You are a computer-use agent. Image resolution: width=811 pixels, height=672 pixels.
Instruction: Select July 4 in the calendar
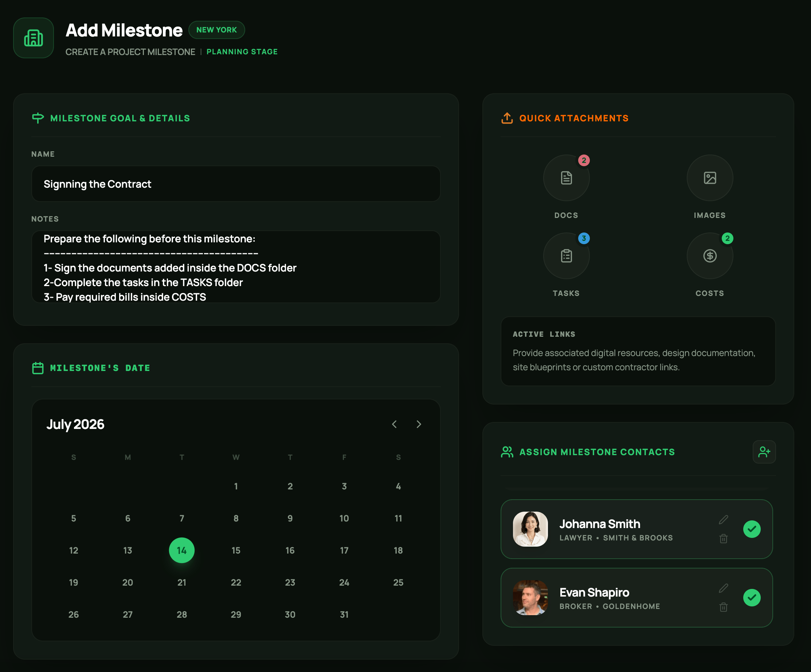[398, 486]
